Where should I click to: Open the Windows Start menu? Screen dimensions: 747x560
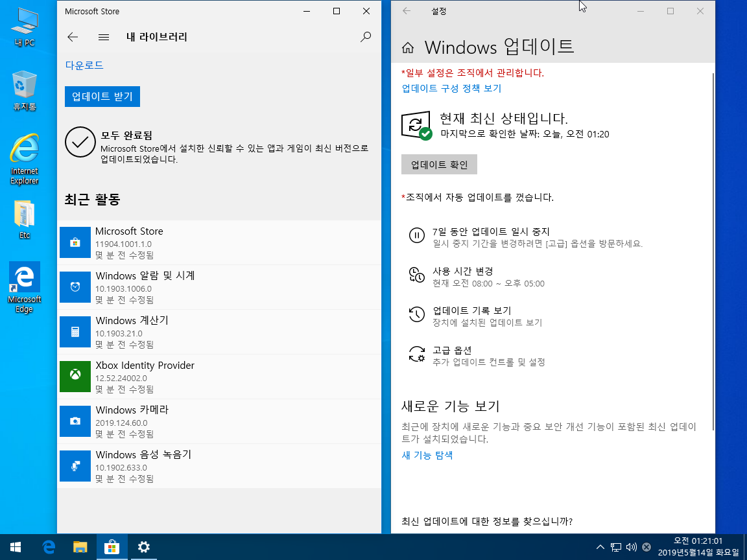(x=16, y=547)
